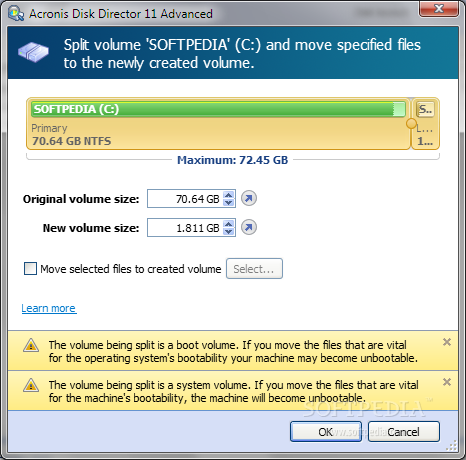Select the new small volume block

[x=425, y=124]
